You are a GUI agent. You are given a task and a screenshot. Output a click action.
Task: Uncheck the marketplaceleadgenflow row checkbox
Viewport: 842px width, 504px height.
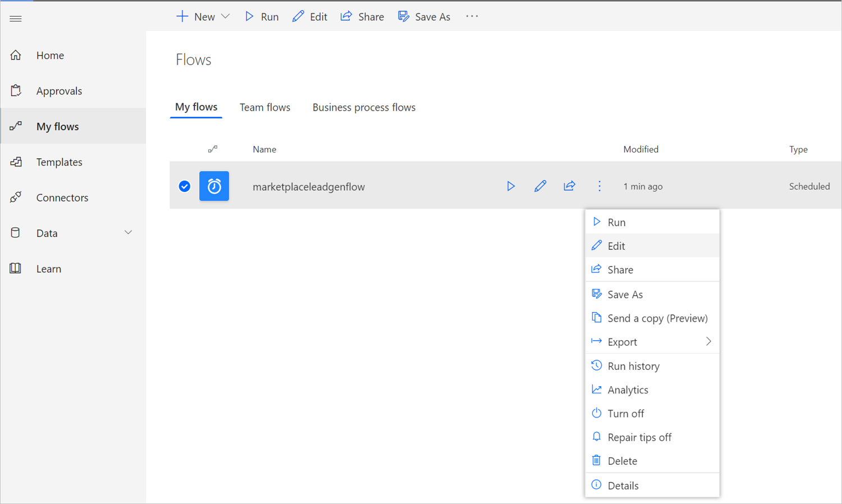click(x=185, y=186)
